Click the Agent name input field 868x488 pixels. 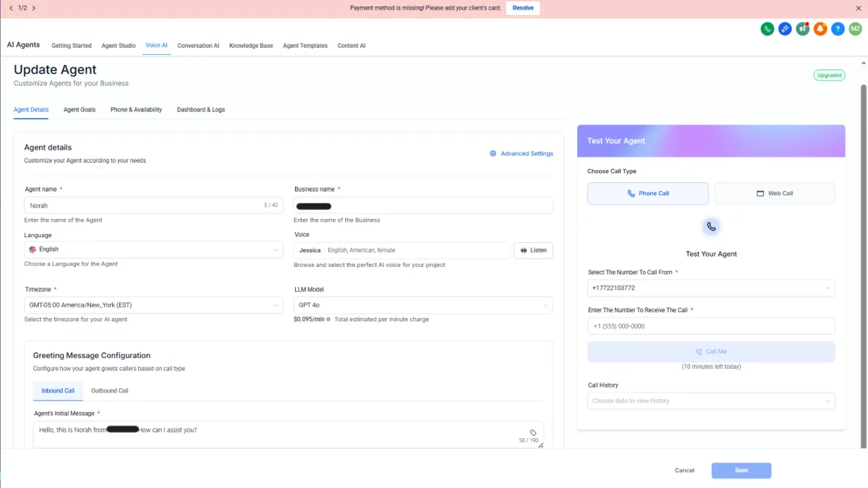[153, 205]
